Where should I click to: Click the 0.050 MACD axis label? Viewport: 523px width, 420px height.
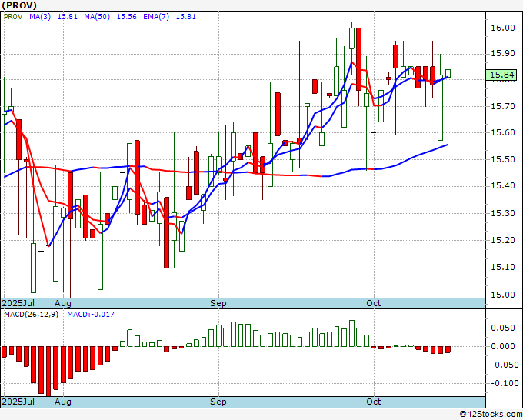coord(503,328)
